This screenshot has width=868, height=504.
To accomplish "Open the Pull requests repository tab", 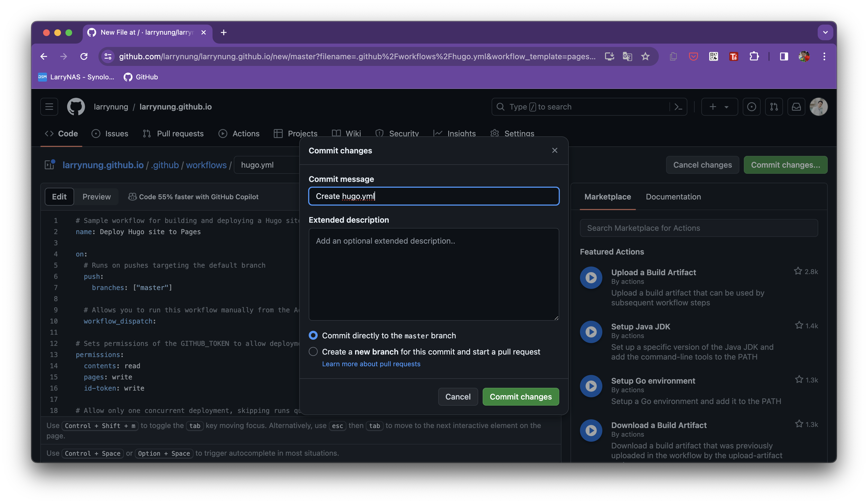I will click(x=173, y=134).
